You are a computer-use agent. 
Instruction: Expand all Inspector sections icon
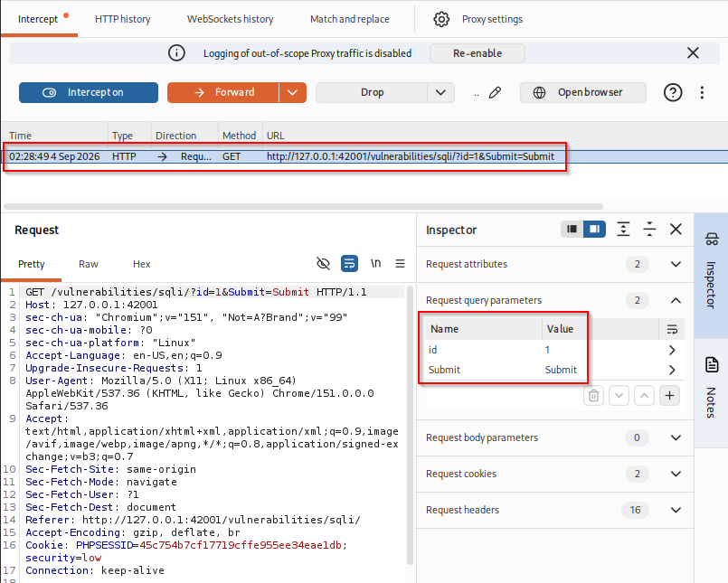pyautogui.click(x=623, y=229)
